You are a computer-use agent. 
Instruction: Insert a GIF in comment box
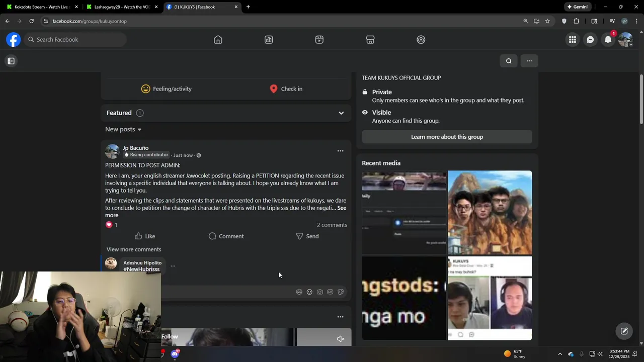point(330,292)
